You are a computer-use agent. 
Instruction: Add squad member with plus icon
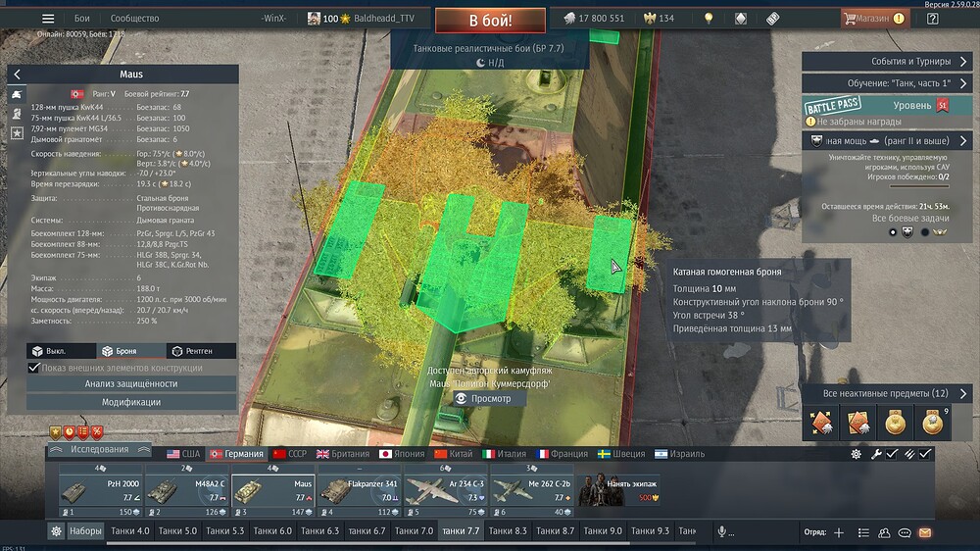(x=839, y=532)
